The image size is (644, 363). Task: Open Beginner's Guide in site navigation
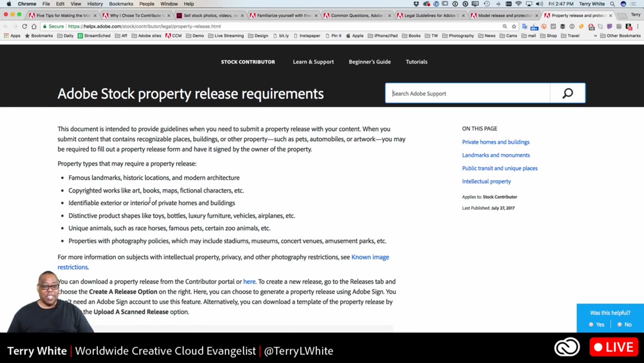coord(370,62)
